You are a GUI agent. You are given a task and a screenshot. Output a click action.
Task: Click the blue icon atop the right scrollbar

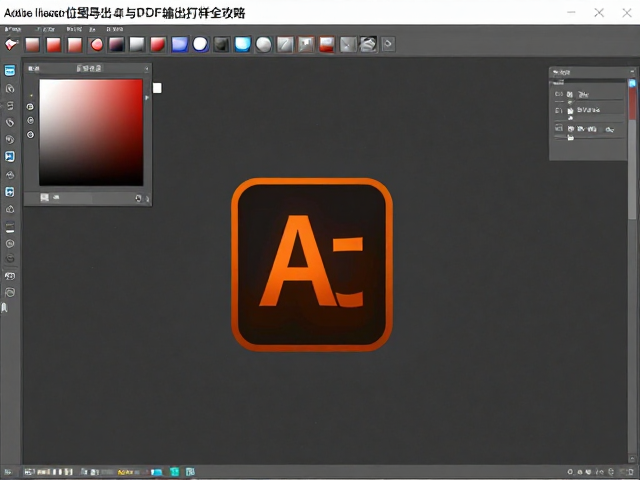click(632, 83)
